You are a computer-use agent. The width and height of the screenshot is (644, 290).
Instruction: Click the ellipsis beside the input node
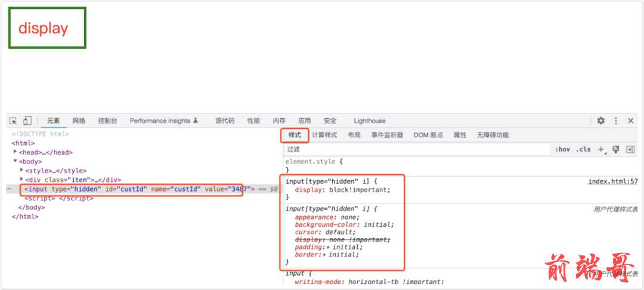click(9, 189)
